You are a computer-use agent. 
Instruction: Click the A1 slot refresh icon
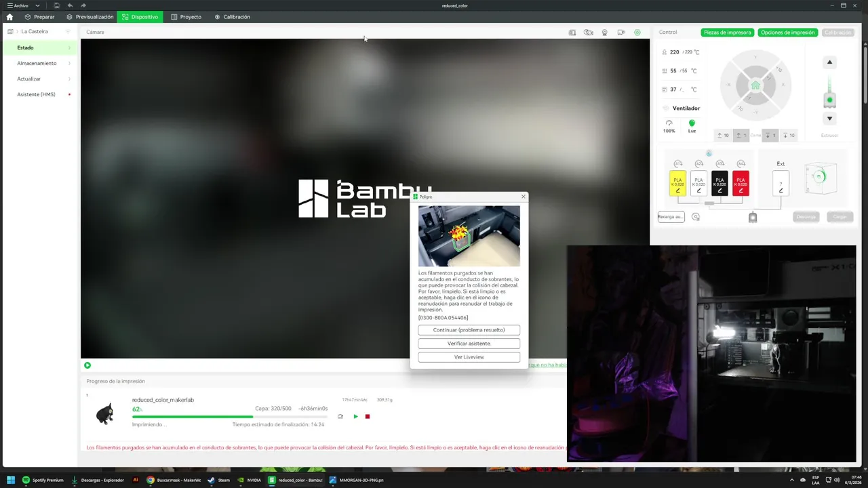pos(677,164)
